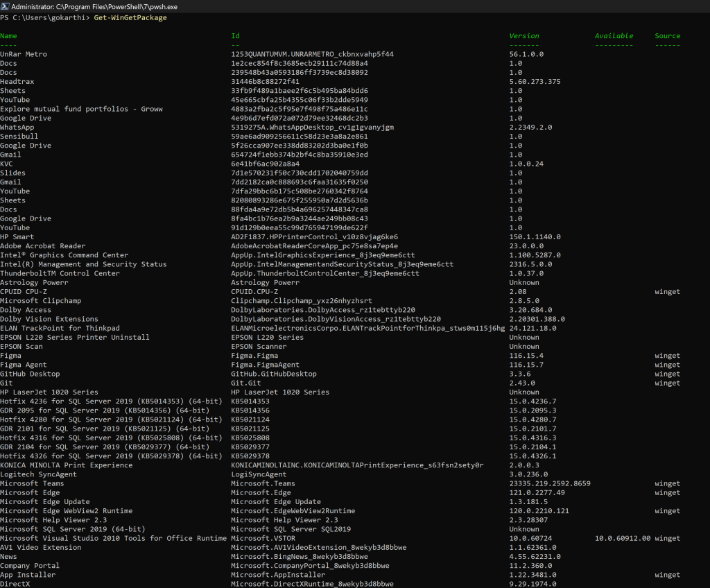The width and height of the screenshot is (710, 588).
Task: Click the 'WhatsApp' package name
Action: 17,128
